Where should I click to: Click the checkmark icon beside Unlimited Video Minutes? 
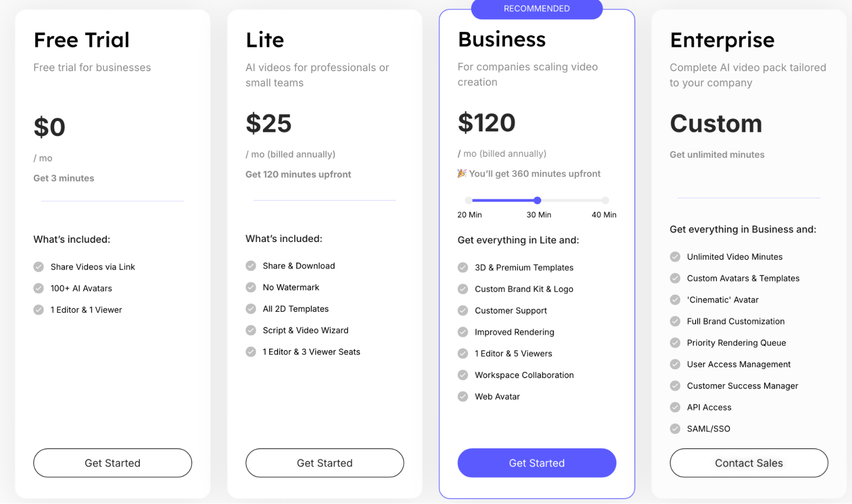click(x=675, y=256)
